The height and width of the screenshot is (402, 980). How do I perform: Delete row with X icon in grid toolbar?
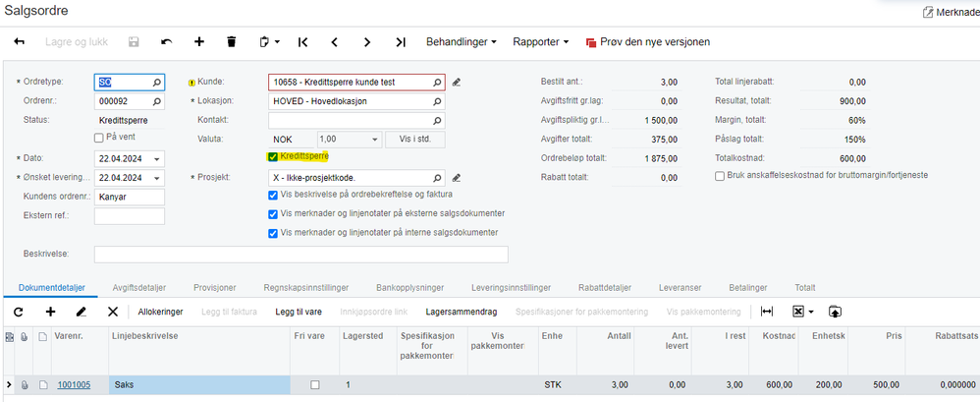pos(113,312)
